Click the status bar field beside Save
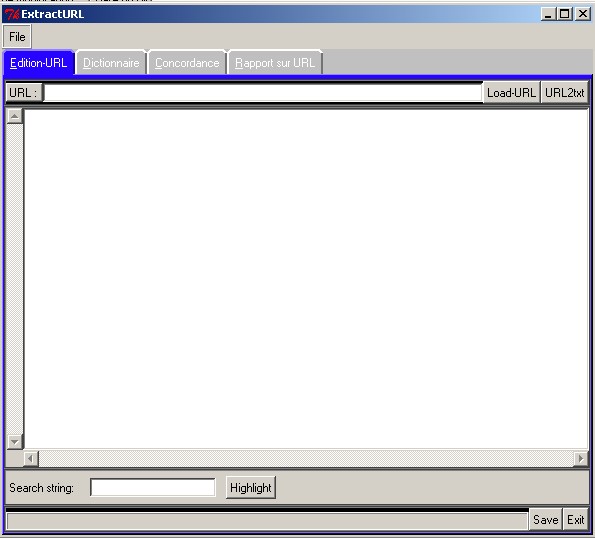 [267, 521]
